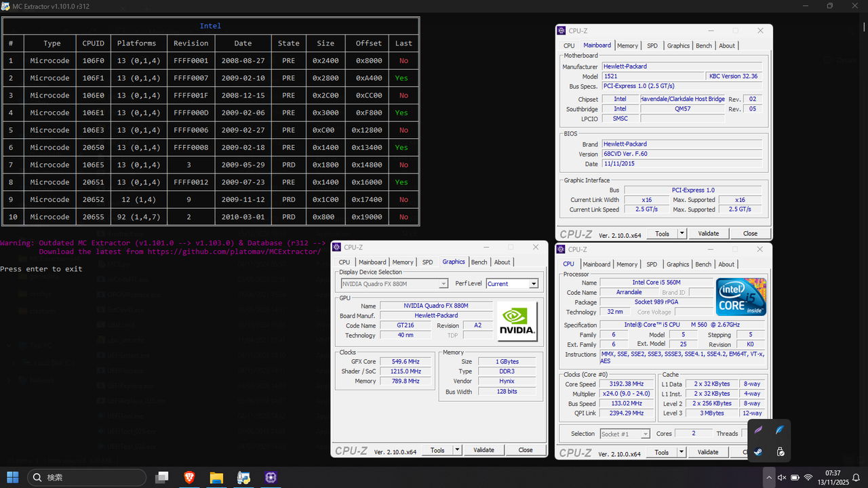
Task: Select size cell 0x3000
Action: pyautogui.click(x=325, y=113)
